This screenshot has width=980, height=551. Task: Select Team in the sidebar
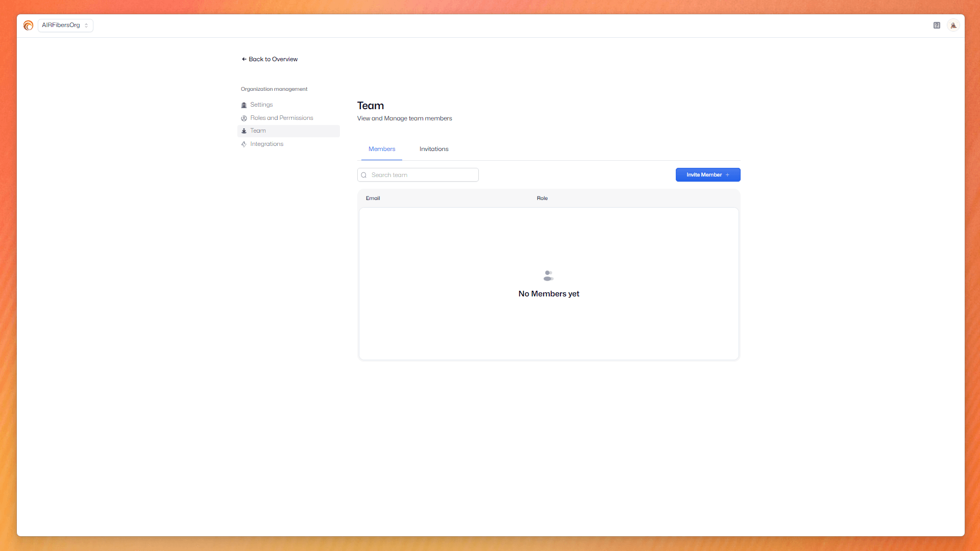click(x=258, y=131)
